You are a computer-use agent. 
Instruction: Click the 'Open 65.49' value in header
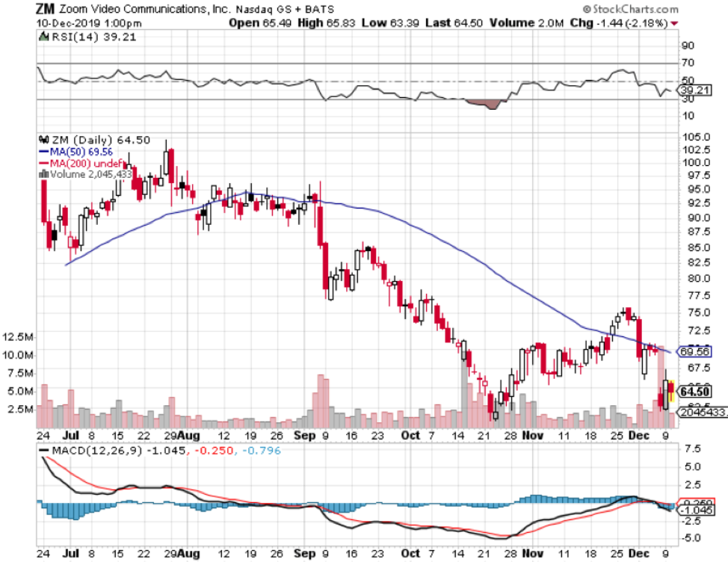click(259, 22)
